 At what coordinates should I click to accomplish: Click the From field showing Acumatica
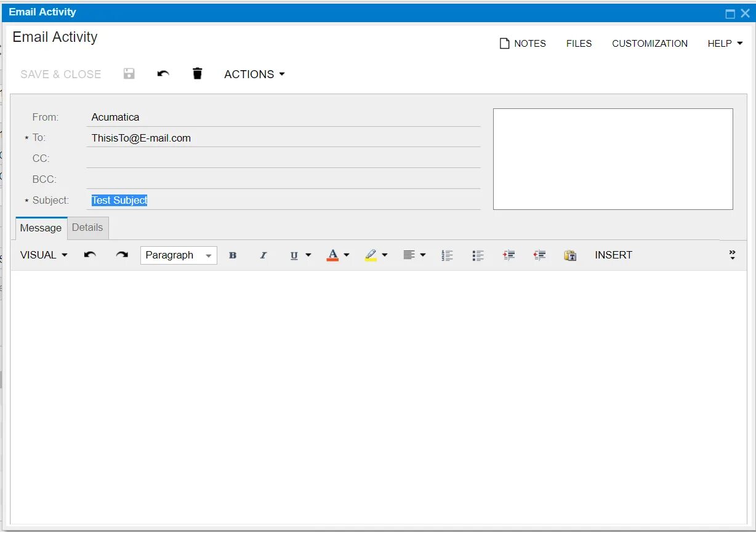283,117
